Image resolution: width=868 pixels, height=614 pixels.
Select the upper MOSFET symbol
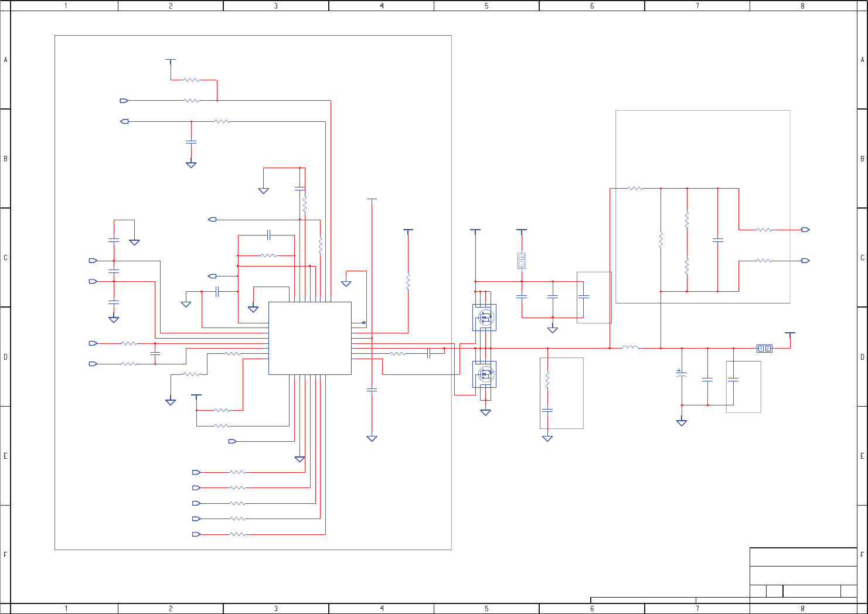pyautogui.click(x=485, y=318)
